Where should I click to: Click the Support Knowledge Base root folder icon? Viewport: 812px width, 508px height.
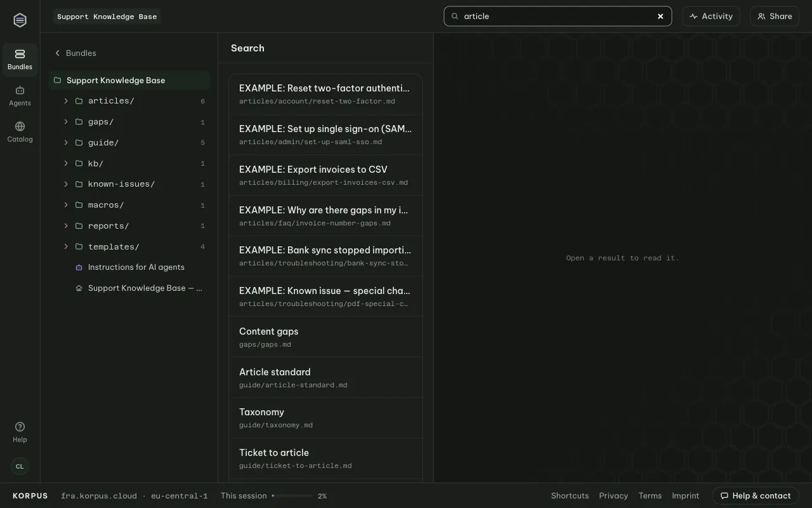58,81
